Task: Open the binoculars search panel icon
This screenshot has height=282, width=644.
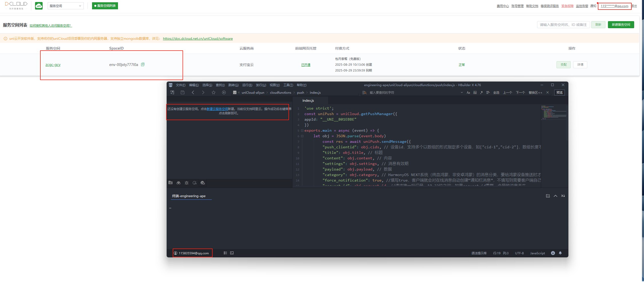Action: pyautogui.click(x=179, y=183)
